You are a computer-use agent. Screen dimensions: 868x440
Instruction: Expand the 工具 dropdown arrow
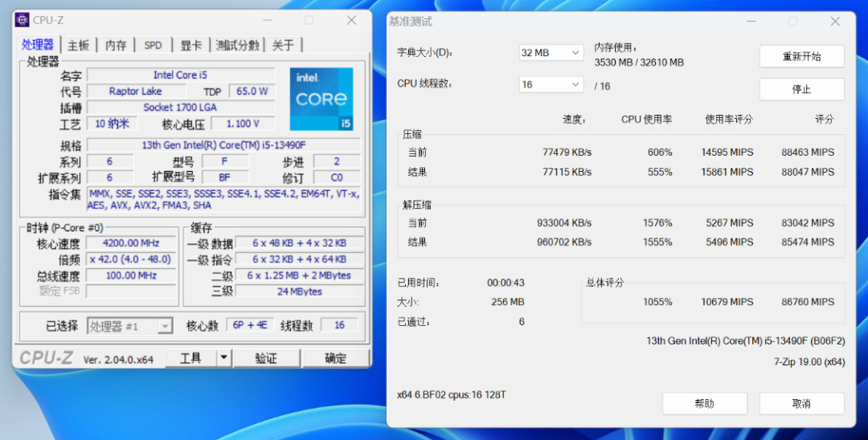(223, 358)
